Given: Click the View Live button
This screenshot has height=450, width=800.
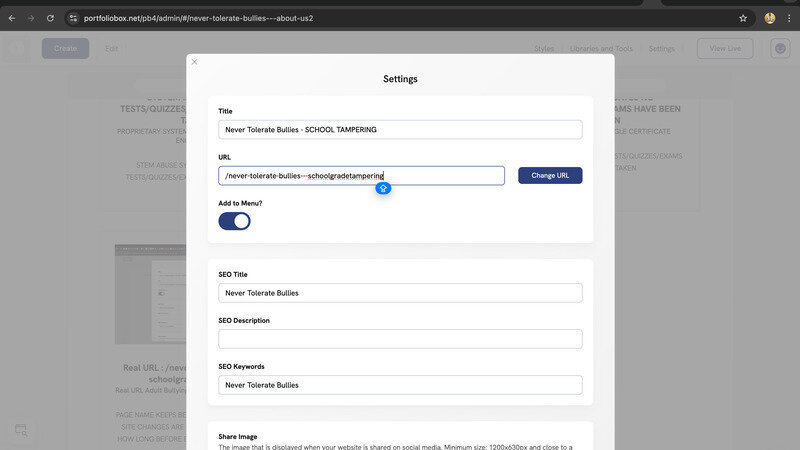Looking at the screenshot, I should pyautogui.click(x=724, y=48).
